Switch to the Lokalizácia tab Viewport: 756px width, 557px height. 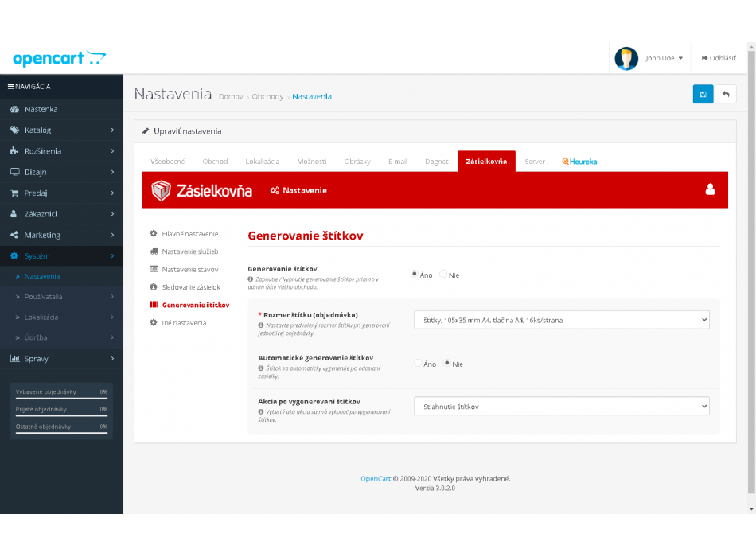pyautogui.click(x=263, y=162)
